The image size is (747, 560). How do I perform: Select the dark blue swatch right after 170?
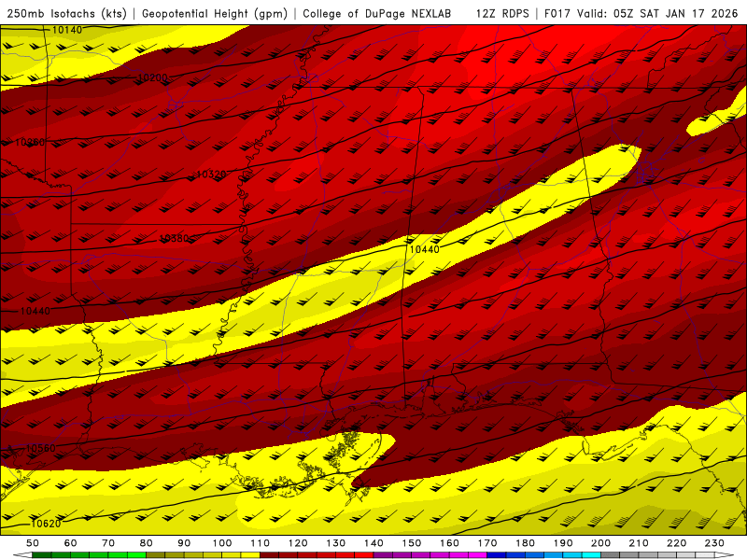pyautogui.click(x=497, y=555)
